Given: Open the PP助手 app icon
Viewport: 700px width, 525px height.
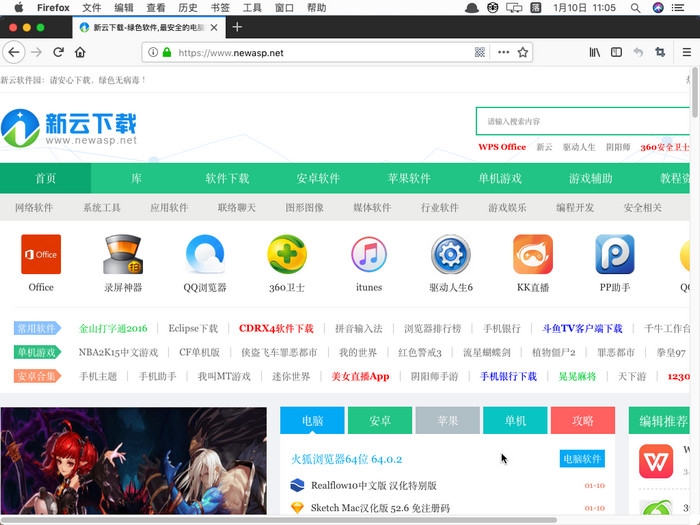Looking at the screenshot, I should tap(615, 254).
